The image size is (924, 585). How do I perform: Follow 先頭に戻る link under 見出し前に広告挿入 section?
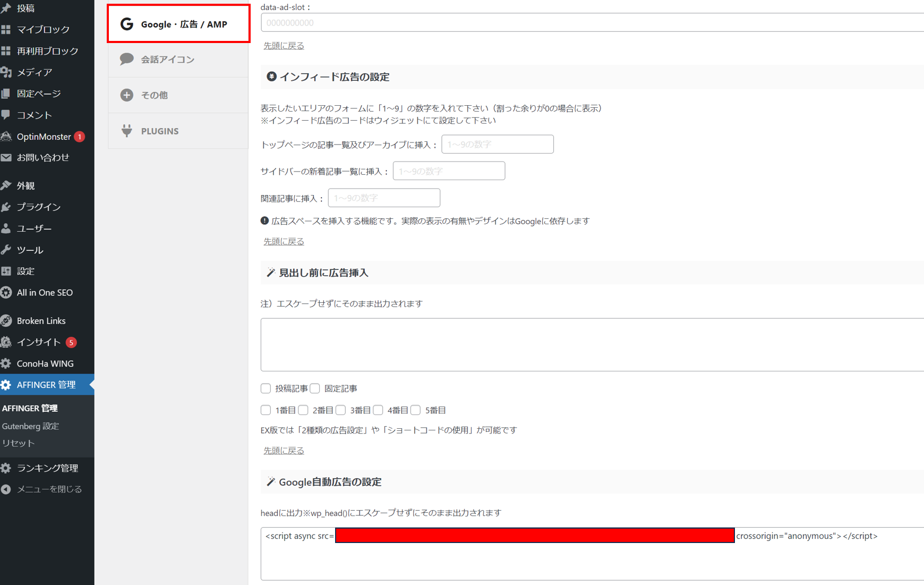(x=284, y=451)
